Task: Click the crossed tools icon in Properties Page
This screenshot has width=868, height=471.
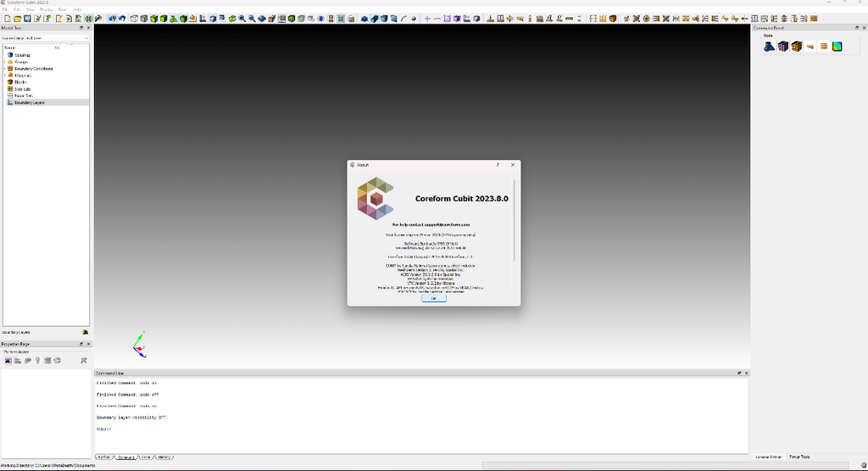Action: click(x=84, y=361)
